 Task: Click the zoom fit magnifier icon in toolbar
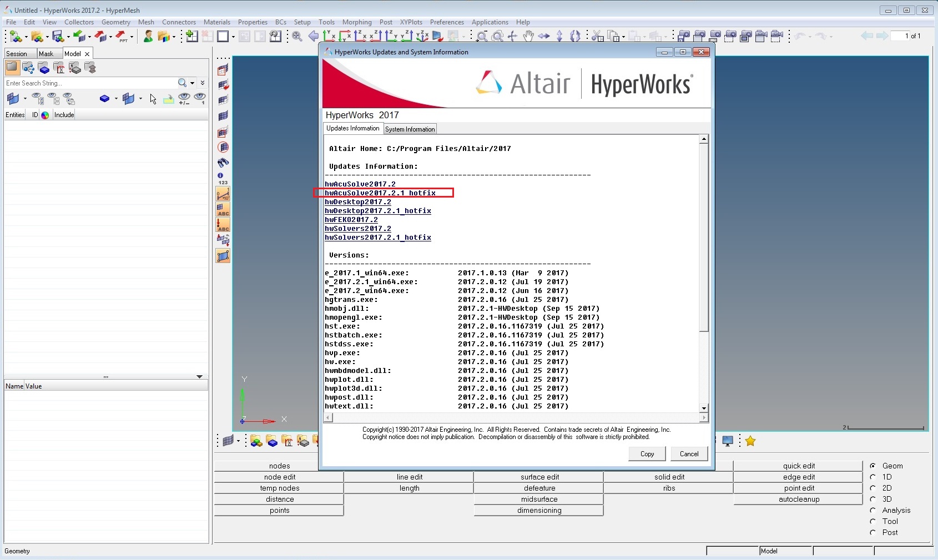[x=297, y=37]
